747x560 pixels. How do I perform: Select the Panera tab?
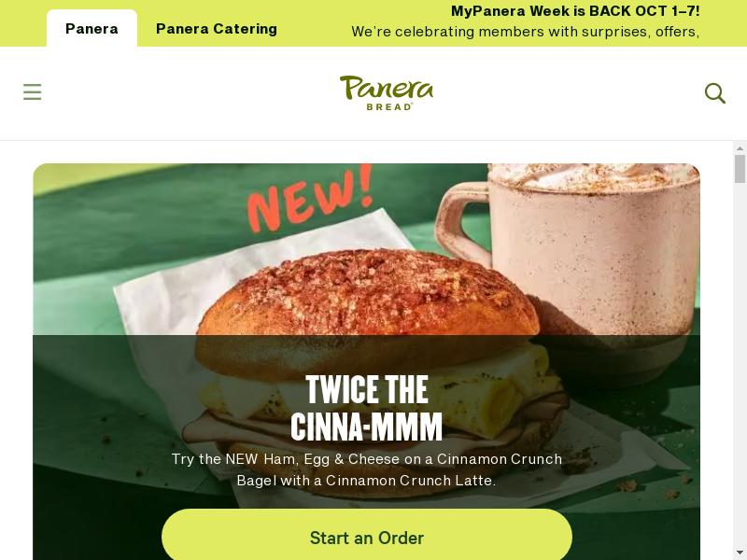point(92,29)
